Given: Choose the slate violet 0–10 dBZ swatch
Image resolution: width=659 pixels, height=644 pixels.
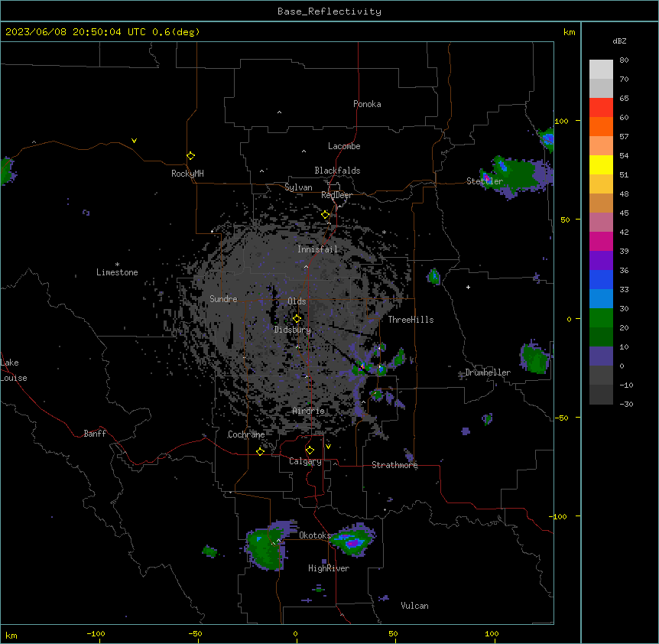Looking at the screenshot, I should tap(601, 356).
